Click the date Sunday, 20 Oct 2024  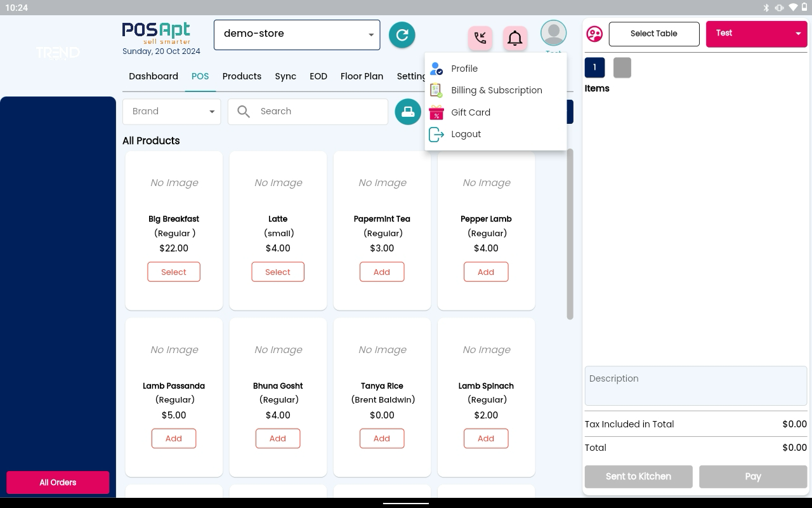[161, 51]
